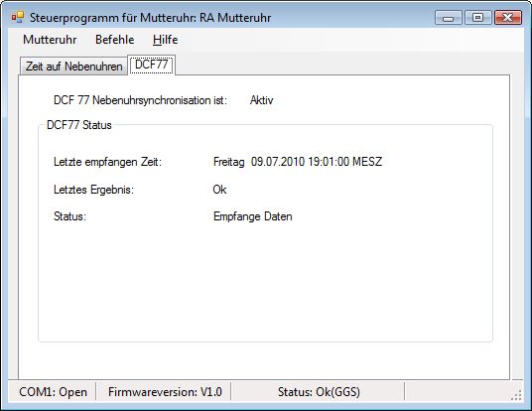This screenshot has width=532, height=411.
Task: Select the DCF77 tab
Action: (151, 65)
